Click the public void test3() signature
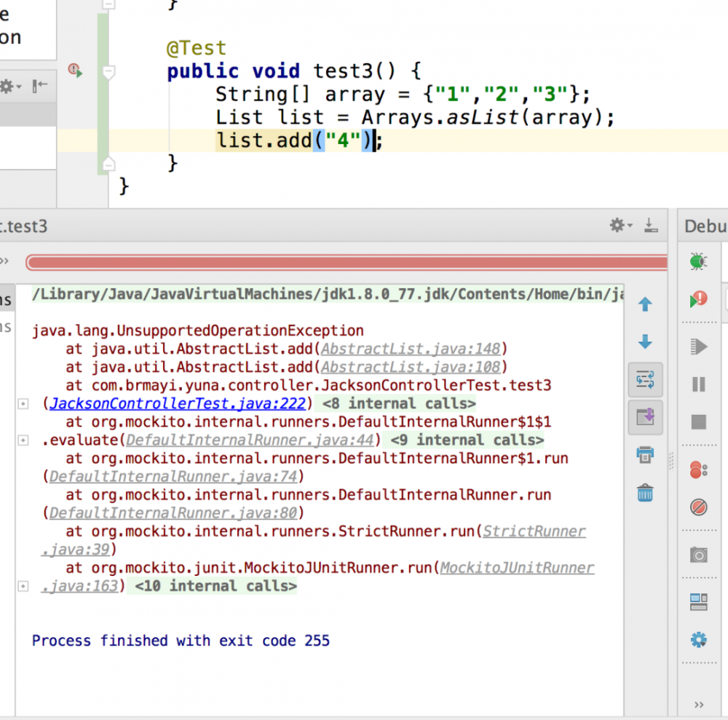 click(294, 71)
